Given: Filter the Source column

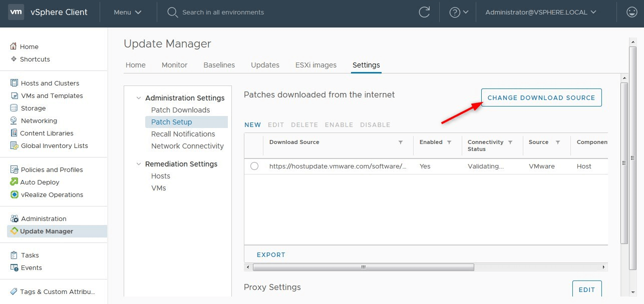Looking at the screenshot, I should tap(557, 142).
